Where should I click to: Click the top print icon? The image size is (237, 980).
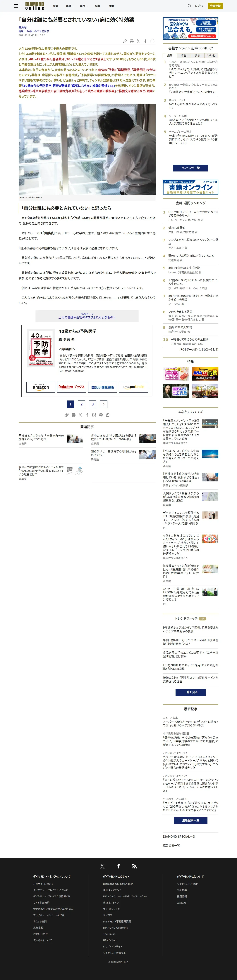[131, 41]
